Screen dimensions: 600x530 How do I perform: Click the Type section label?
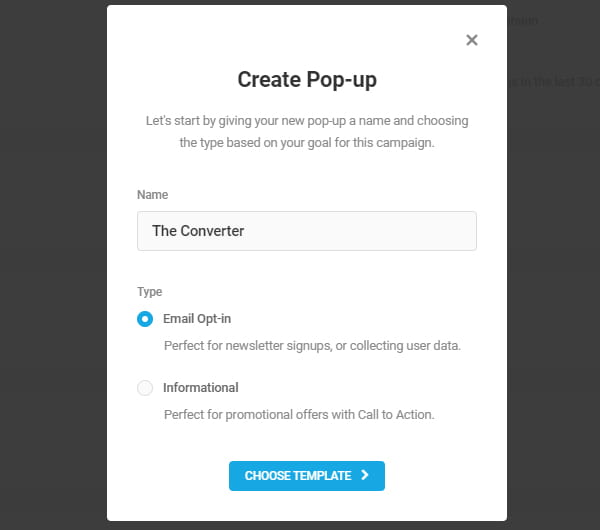(150, 292)
